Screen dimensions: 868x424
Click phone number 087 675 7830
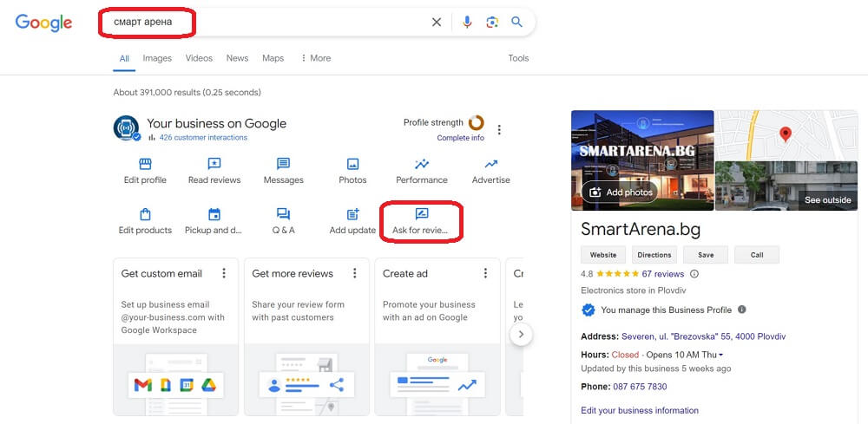640,387
